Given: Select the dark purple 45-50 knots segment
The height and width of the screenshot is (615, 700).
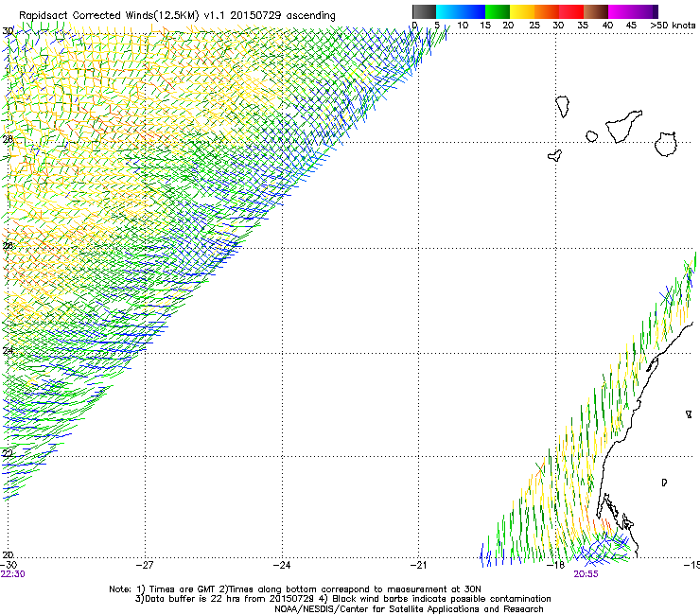Looking at the screenshot, I should point(645,11).
